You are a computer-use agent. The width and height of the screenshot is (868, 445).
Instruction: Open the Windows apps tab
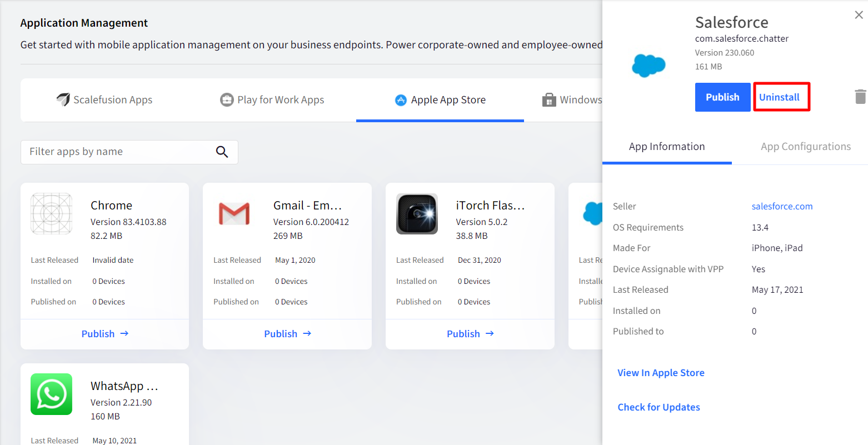pyautogui.click(x=572, y=100)
